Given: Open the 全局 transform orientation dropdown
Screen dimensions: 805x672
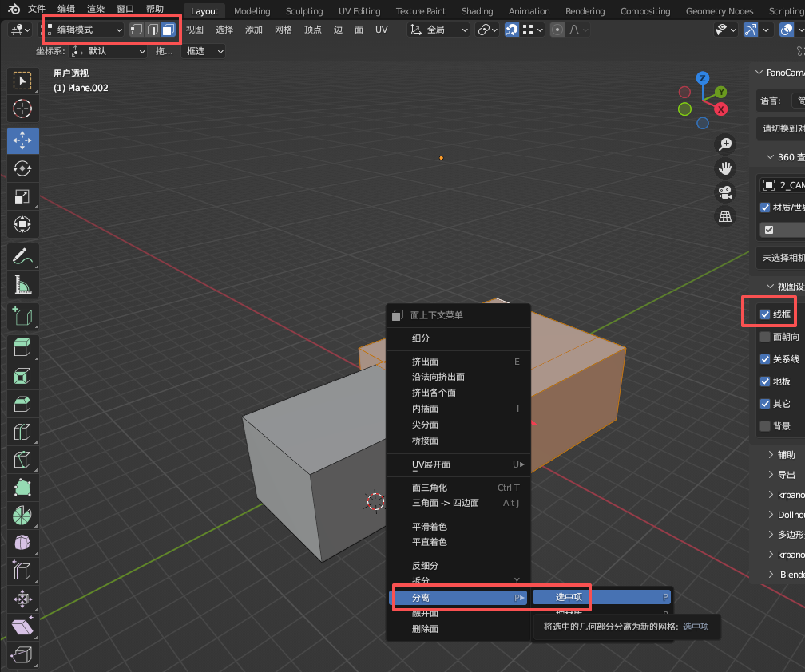Looking at the screenshot, I should pyautogui.click(x=439, y=30).
